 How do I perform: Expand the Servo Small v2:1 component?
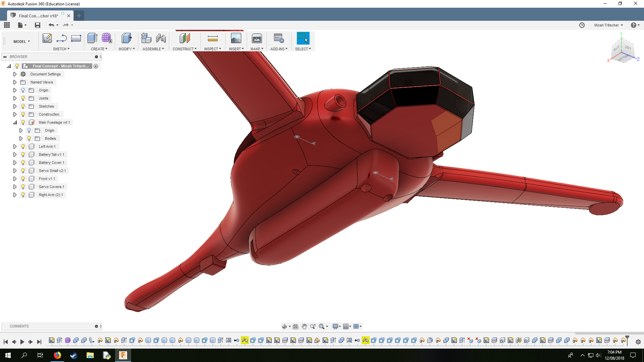tap(15, 171)
